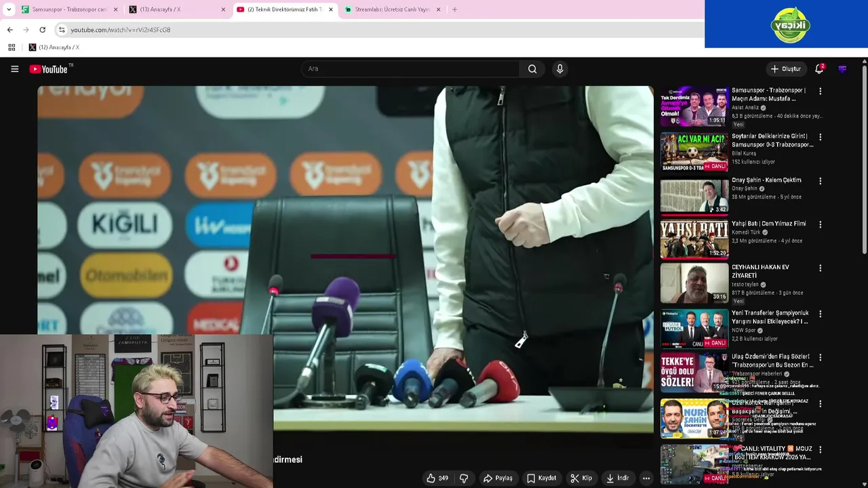
Task: Click the İndir download button
Action: click(618, 478)
